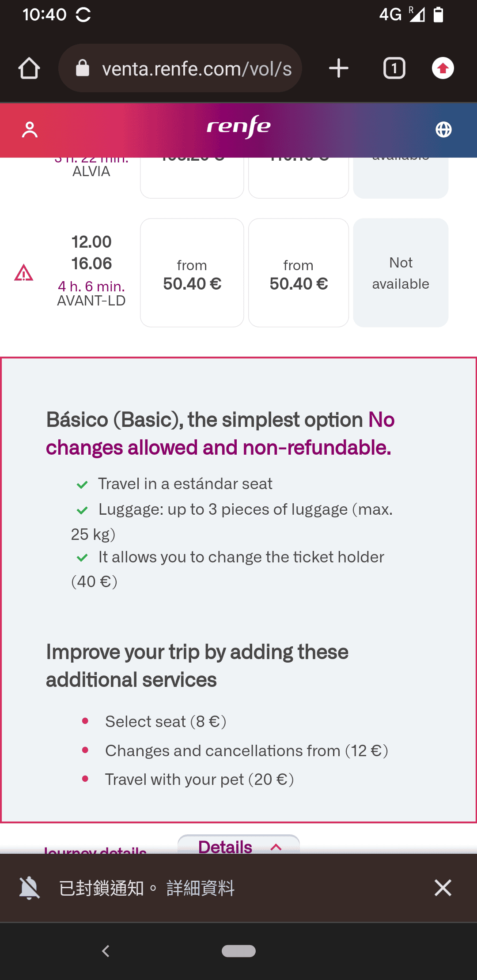
Task: Select first 50.40 € fare option
Action: 192,273
